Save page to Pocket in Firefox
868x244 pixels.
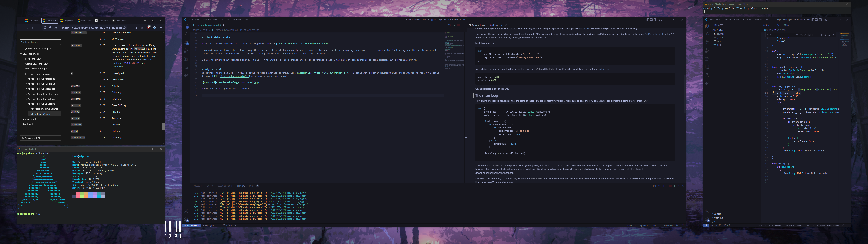pos(136,28)
